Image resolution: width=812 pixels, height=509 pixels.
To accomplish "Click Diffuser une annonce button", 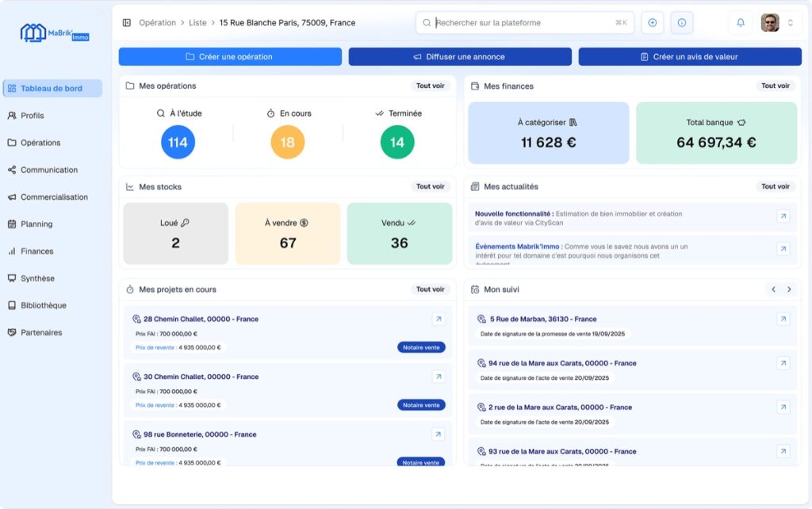I will pos(460,56).
